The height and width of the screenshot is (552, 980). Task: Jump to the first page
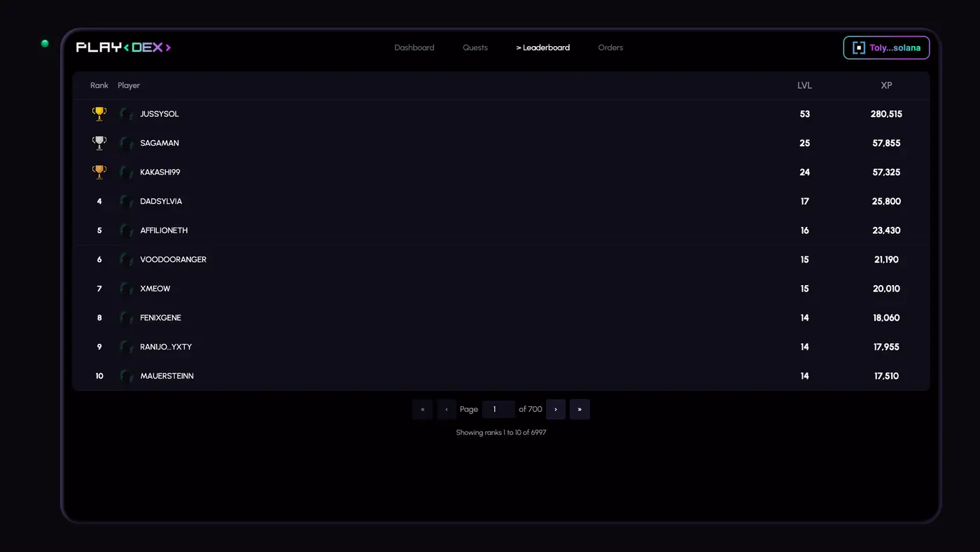[x=423, y=409]
